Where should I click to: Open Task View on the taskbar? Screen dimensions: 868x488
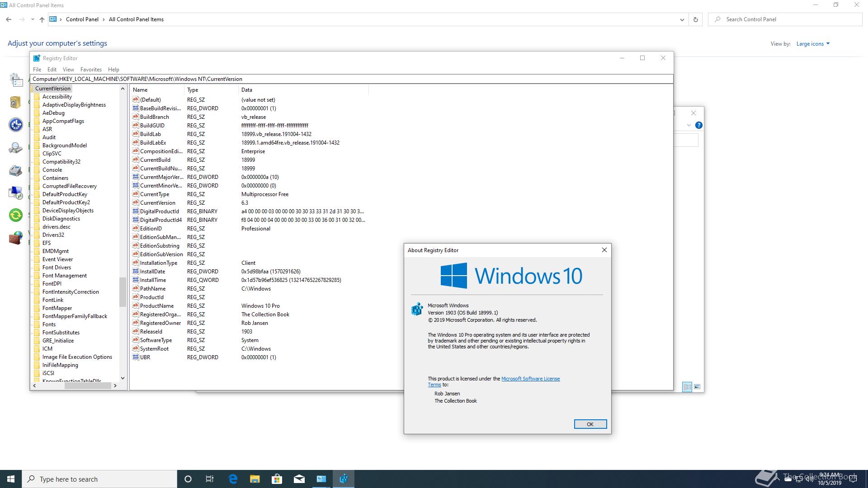210,479
